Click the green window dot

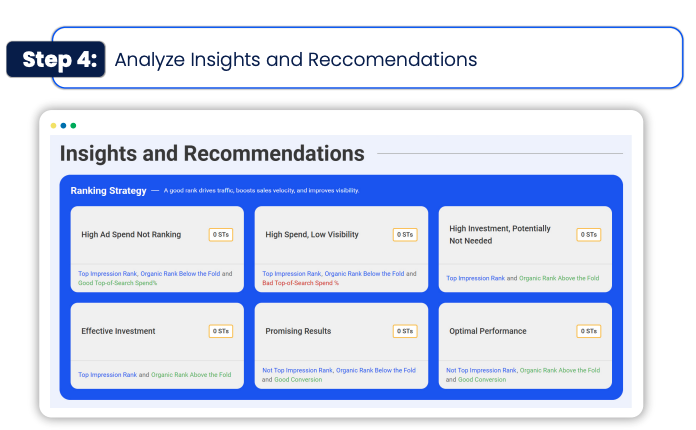tap(73, 126)
